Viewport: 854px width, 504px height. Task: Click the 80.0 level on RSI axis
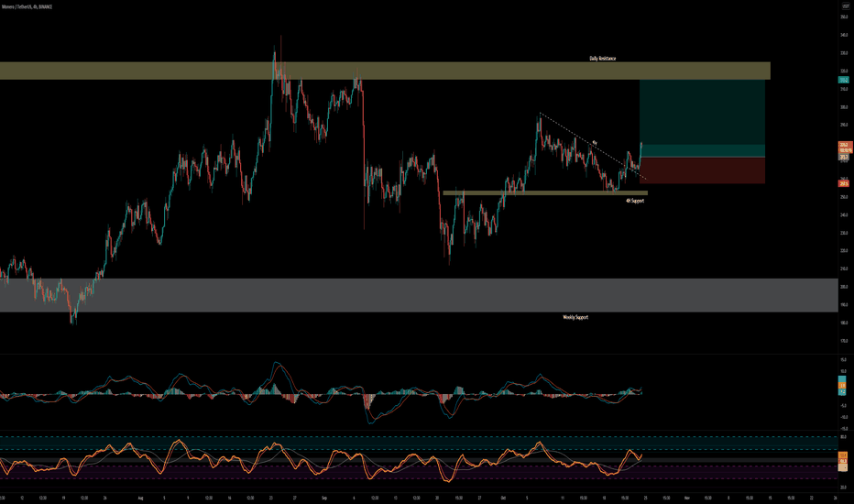[843, 437]
